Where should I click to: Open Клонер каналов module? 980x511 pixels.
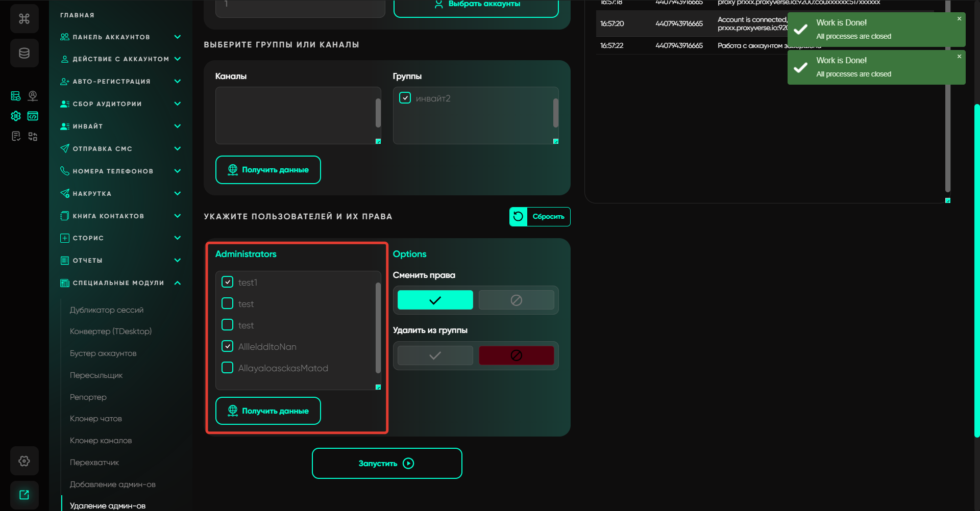[x=101, y=441]
